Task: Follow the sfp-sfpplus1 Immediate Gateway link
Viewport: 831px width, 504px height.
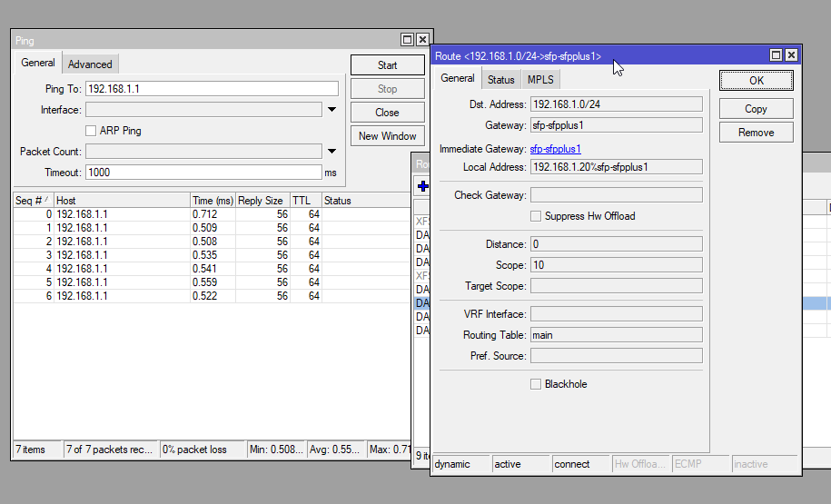Action: click(556, 149)
